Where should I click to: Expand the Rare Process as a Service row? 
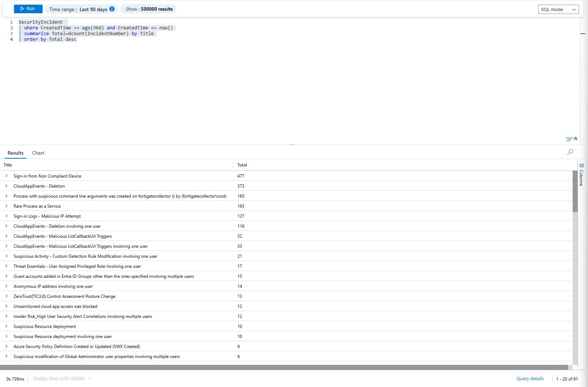6,206
